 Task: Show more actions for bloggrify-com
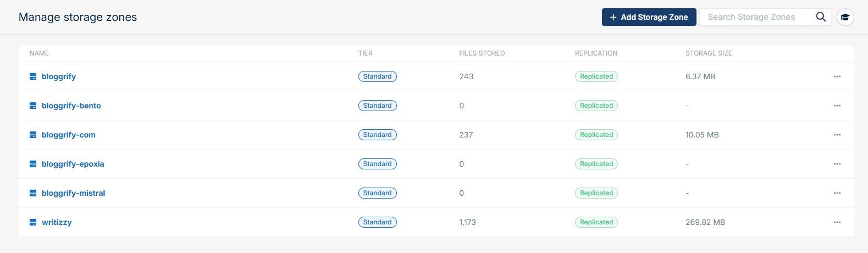click(x=837, y=135)
